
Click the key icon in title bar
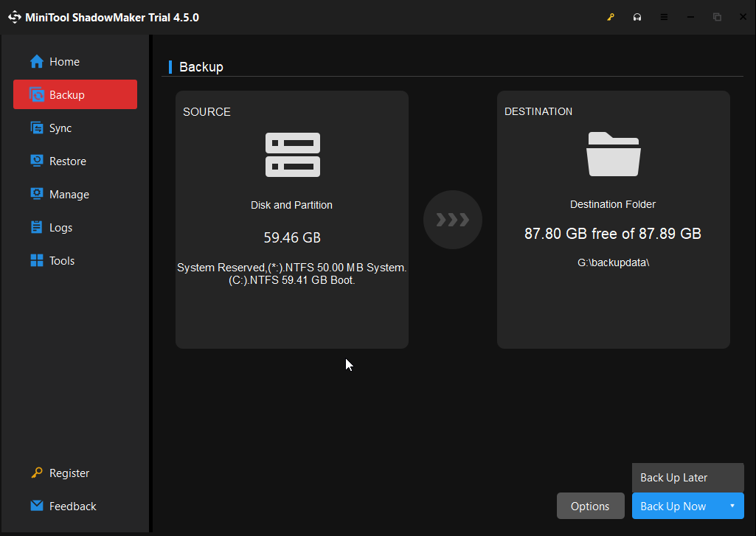[x=611, y=18]
